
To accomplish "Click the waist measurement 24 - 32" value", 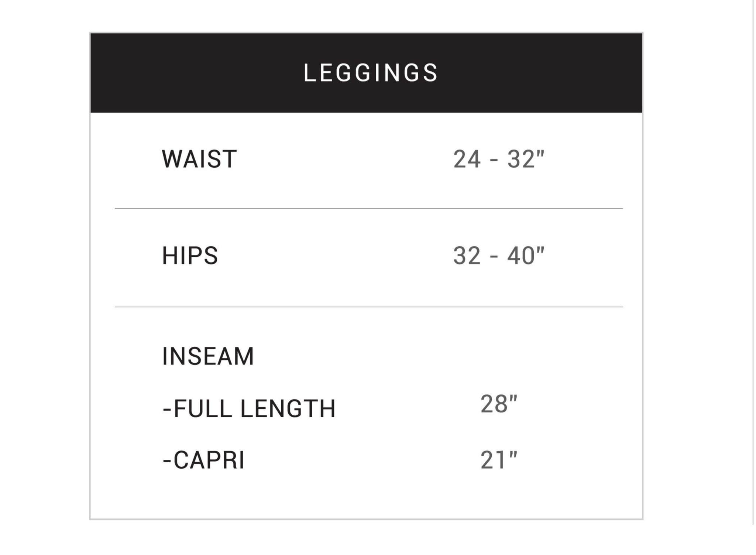I will 499,159.
